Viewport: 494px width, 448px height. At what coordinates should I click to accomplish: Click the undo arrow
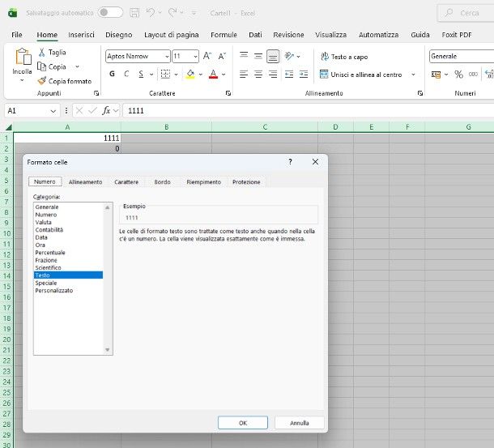click(151, 13)
